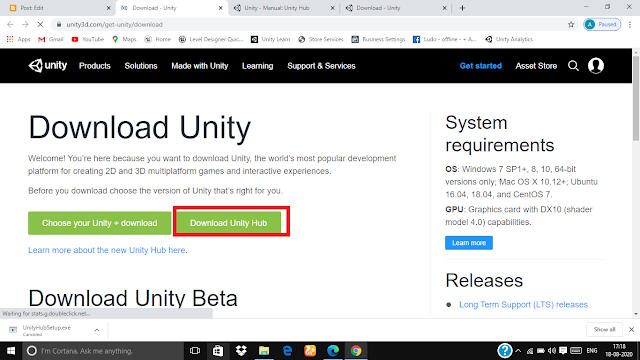Open the Paused Chrome profile button
This screenshot has height=360, width=640.
[602, 24]
